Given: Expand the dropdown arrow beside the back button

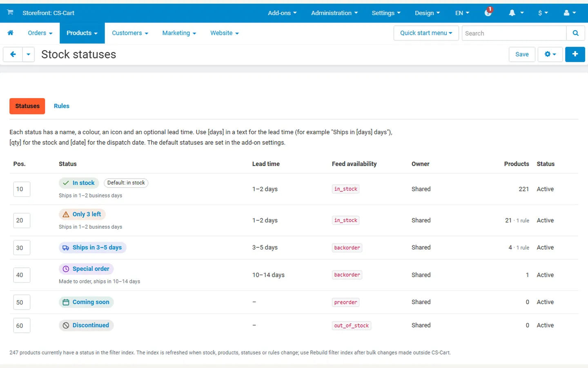Looking at the screenshot, I should point(28,54).
